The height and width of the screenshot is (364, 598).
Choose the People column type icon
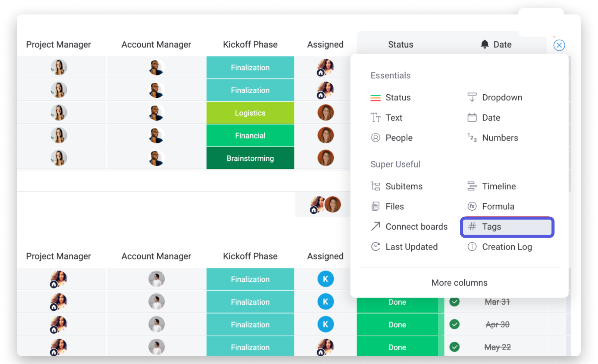[x=375, y=138]
